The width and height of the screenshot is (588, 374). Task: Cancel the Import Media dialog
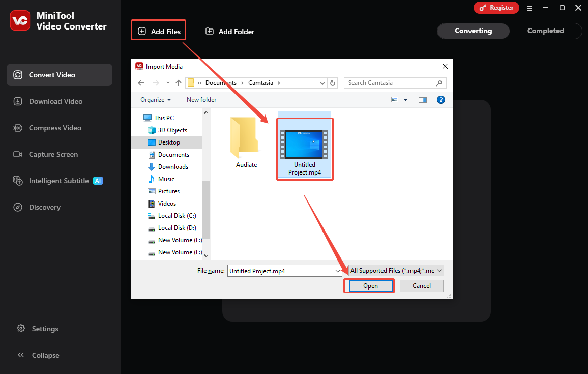[x=421, y=285]
